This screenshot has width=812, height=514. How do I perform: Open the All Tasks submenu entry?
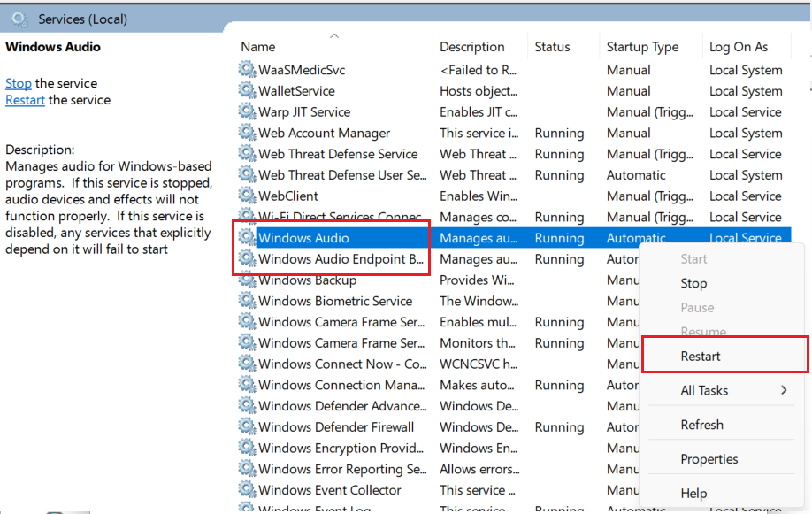pyautogui.click(x=704, y=391)
